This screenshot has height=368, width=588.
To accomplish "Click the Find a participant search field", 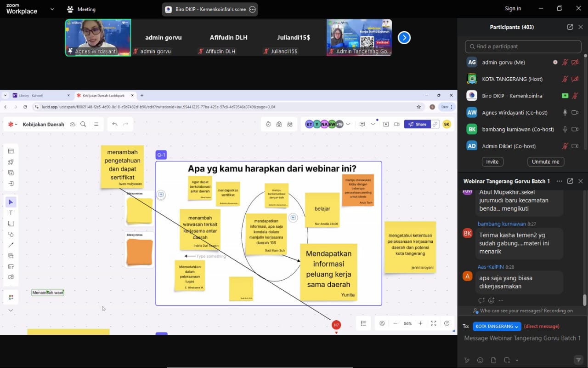I will click(x=523, y=46).
